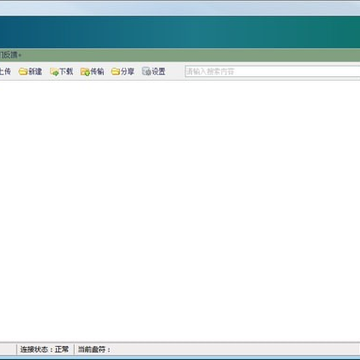Click the 分享 (Share) folder icon
Screen dimensions: 360x360
pos(115,72)
